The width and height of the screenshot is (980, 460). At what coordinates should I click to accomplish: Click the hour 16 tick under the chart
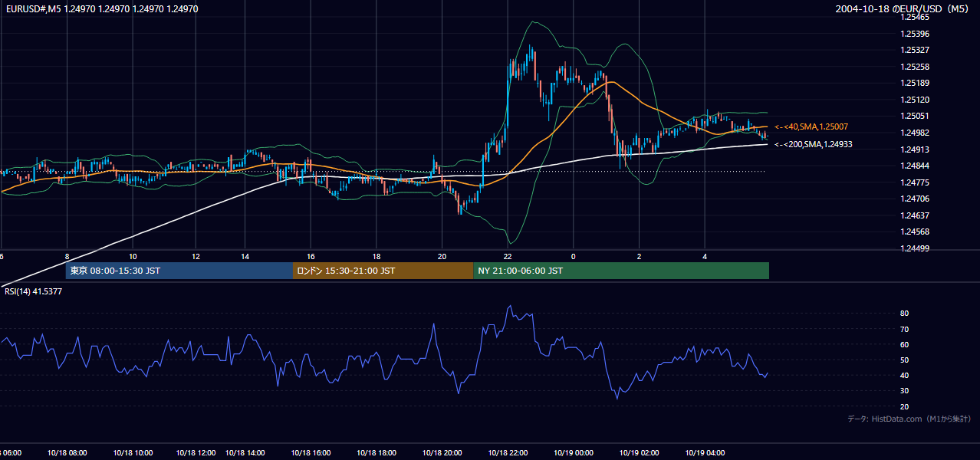(x=311, y=256)
